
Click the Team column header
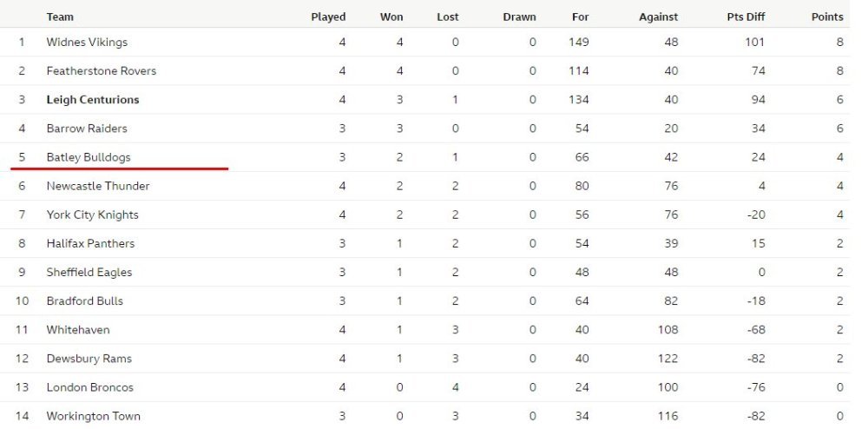(60, 16)
